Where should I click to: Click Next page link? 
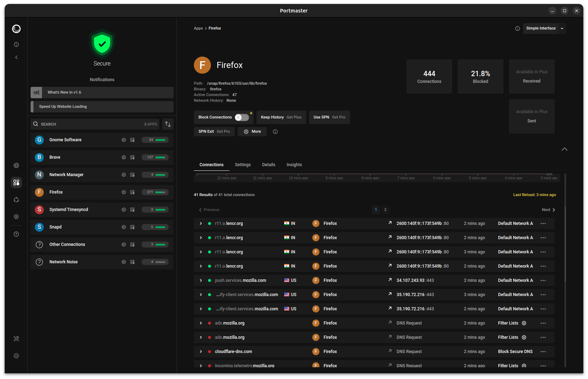point(548,210)
